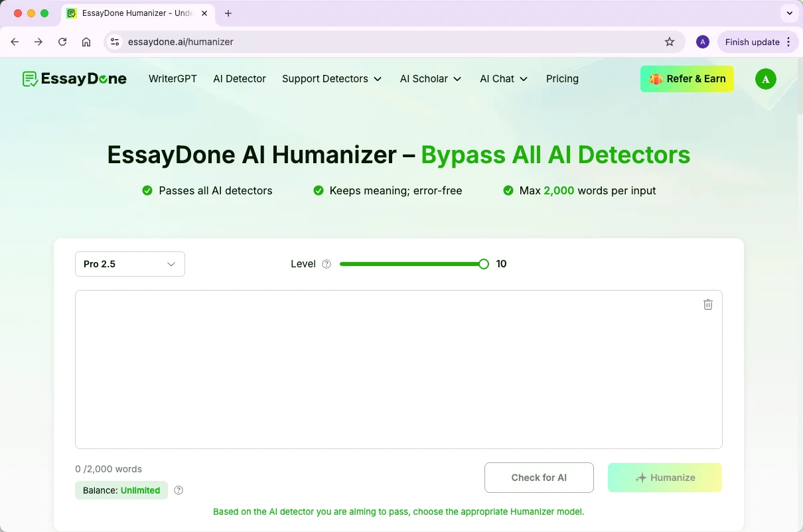
Task: Click the page vertical scrollbar
Action: [x=799, y=86]
